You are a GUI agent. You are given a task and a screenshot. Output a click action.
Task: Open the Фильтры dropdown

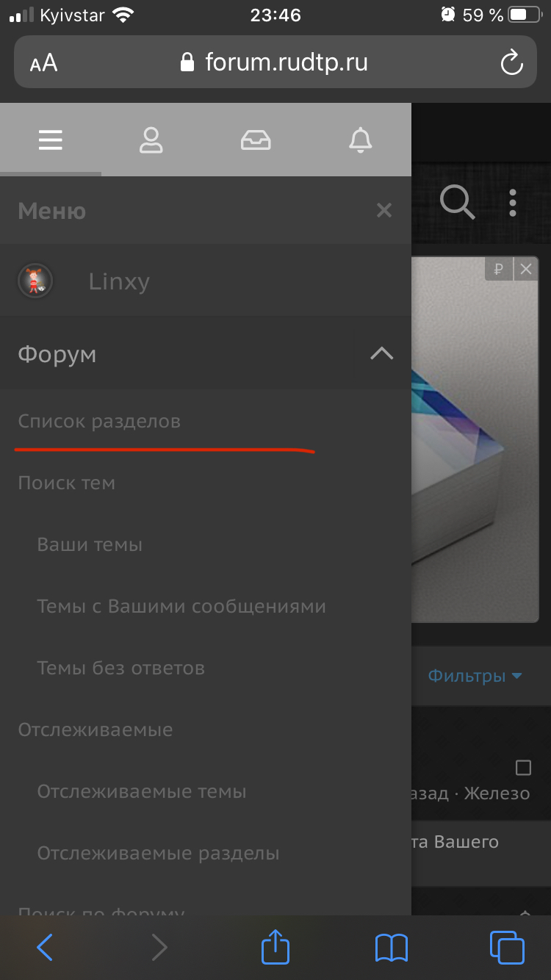tap(475, 676)
